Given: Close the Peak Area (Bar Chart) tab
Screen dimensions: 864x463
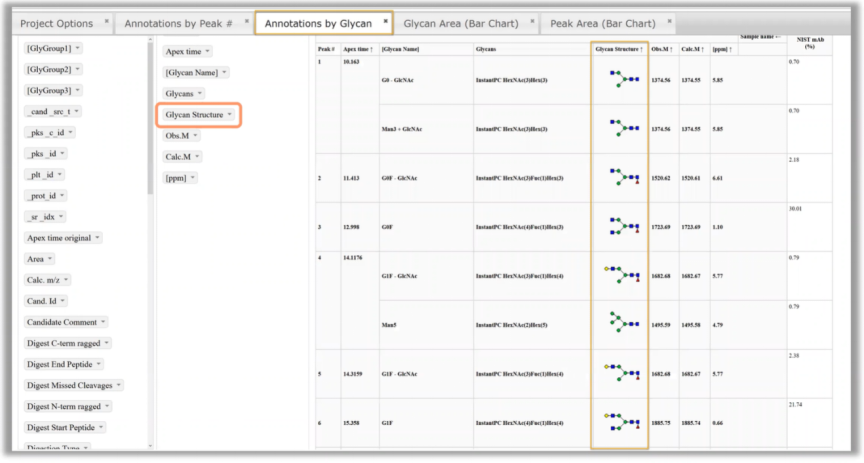Looking at the screenshot, I should pos(669,21).
